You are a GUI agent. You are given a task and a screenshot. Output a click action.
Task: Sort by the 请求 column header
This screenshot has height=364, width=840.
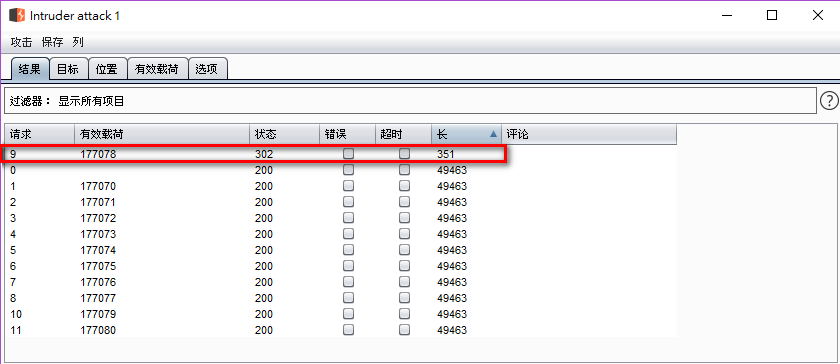click(40, 135)
